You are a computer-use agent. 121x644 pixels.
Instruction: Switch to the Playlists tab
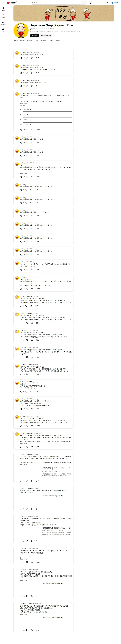44,40
